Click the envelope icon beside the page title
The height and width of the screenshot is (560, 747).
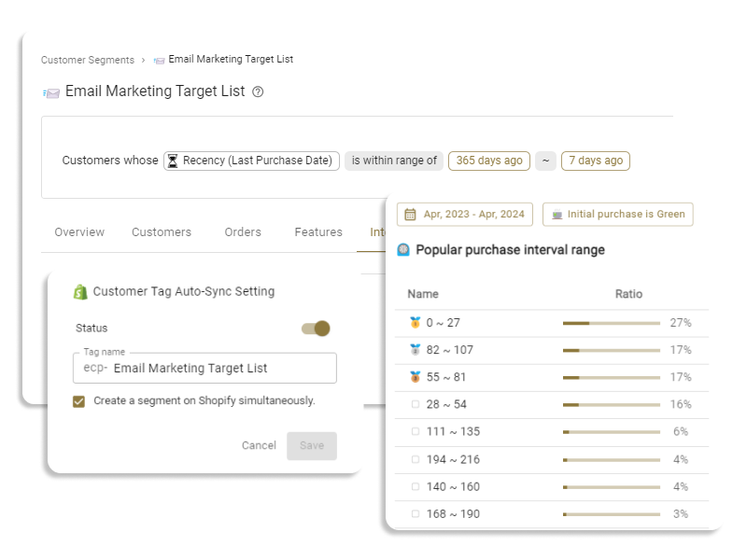pos(51,92)
